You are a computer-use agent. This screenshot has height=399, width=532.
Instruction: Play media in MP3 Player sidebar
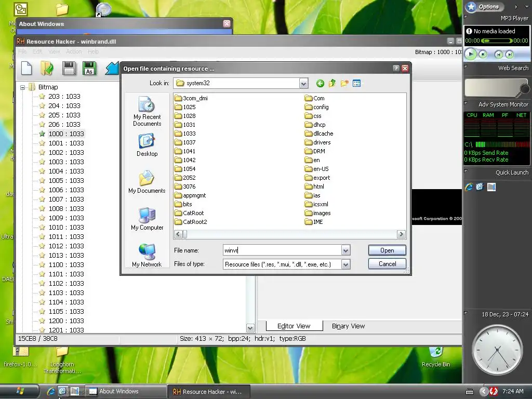(471, 54)
